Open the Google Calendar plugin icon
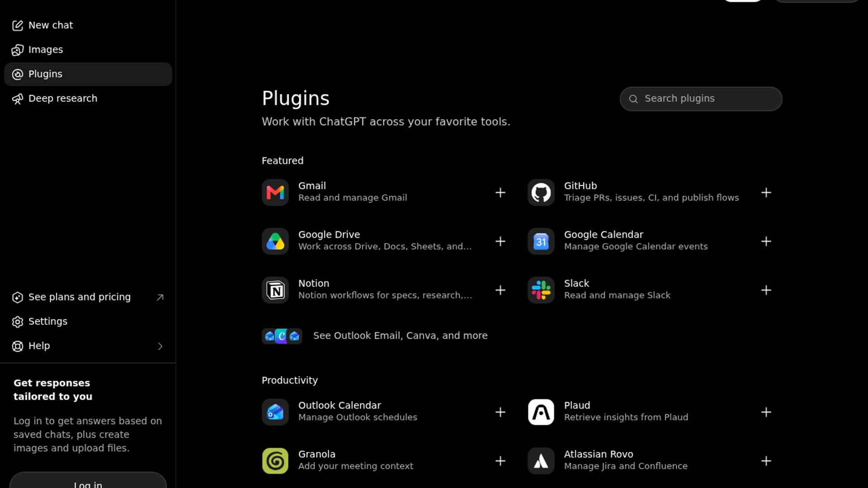The height and width of the screenshot is (488, 868). (541, 241)
